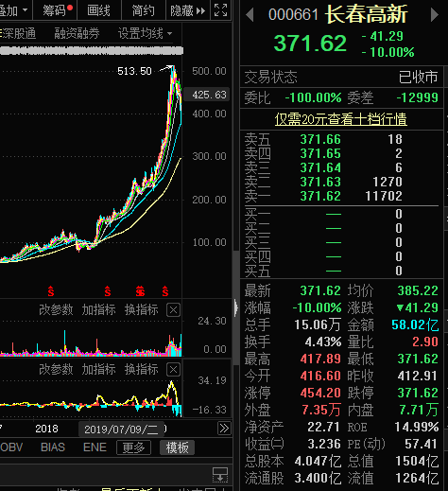Click the 融资融券 label
Screen dimensions: 448x491
click(x=77, y=33)
